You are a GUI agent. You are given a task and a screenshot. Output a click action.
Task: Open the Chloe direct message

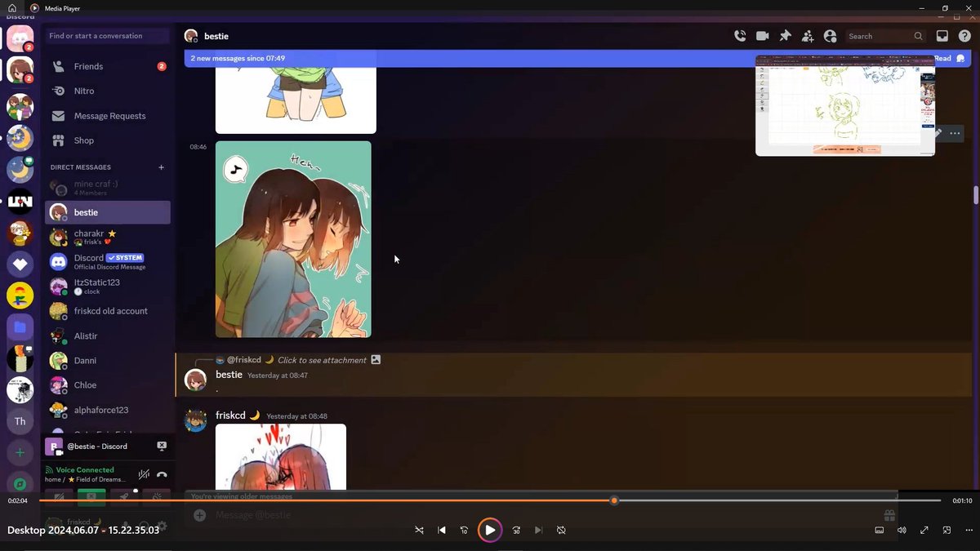[108, 384]
